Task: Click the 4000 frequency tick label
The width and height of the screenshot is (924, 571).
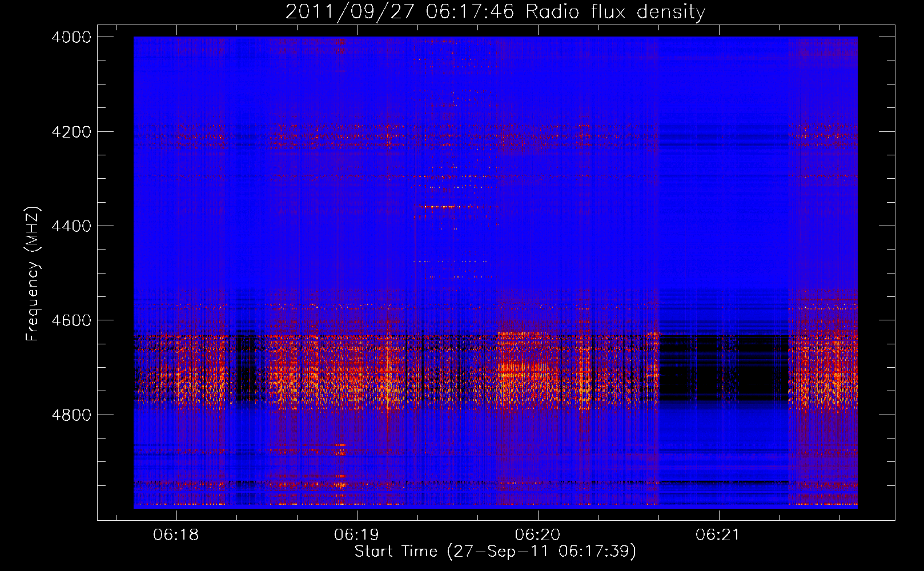Action: [71, 37]
